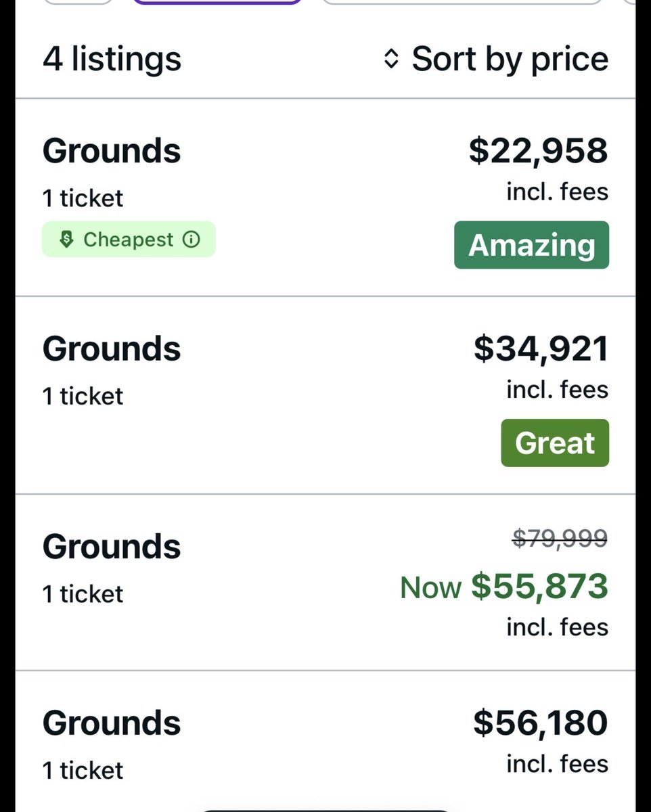Select the Cheapest label badge

pos(129,240)
